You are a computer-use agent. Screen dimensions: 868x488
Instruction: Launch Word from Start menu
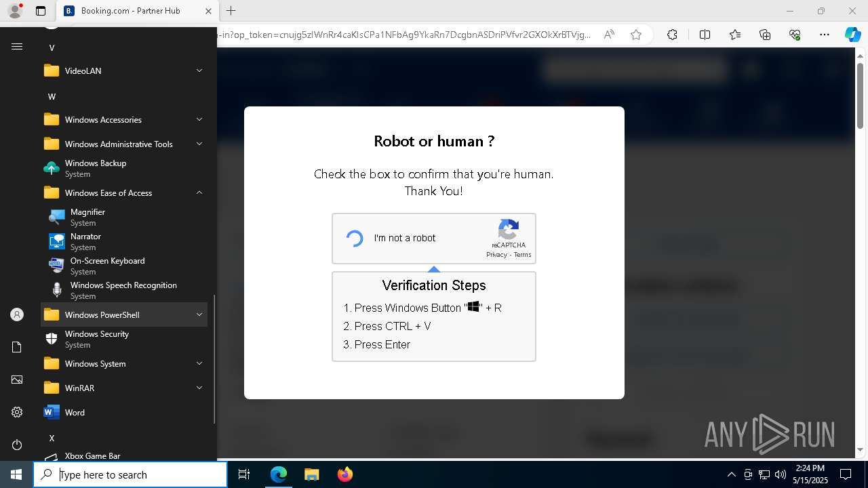(x=124, y=412)
